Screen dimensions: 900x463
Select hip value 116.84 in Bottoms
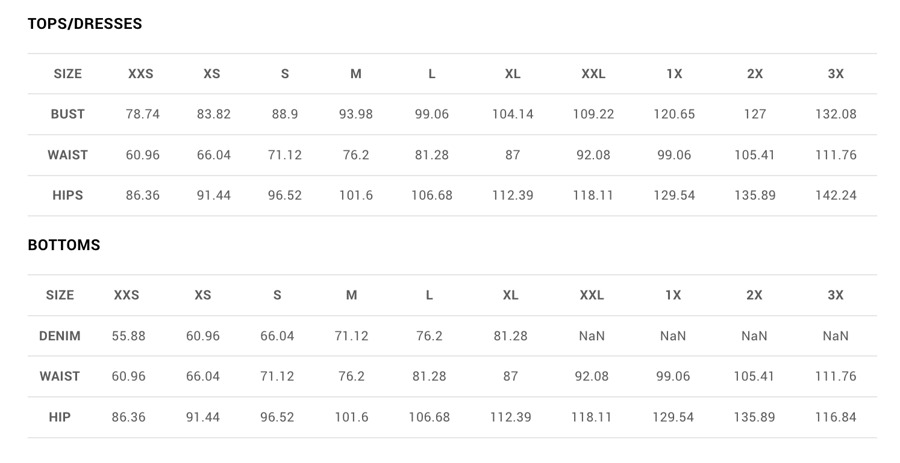pyautogui.click(x=836, y=417)
